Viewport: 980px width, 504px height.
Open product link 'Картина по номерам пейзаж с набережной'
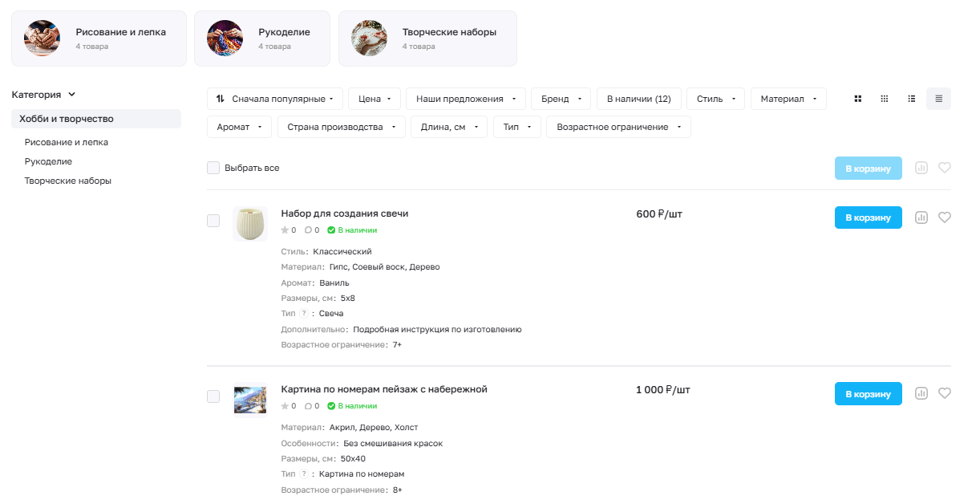click(384, 389)
